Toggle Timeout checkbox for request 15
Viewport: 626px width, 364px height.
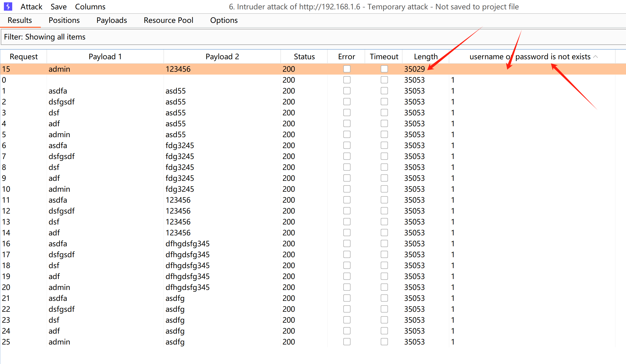coord(384,69)
